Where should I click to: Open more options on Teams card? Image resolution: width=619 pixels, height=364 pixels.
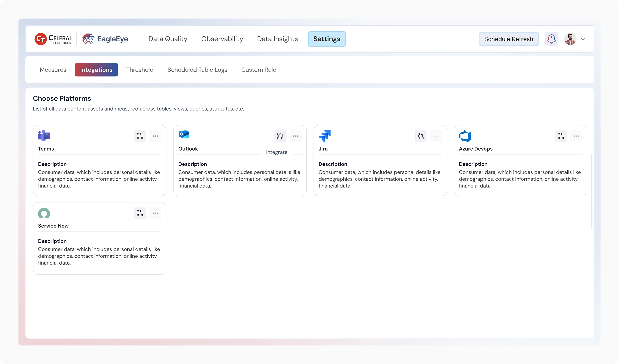[x=155, y=136]
